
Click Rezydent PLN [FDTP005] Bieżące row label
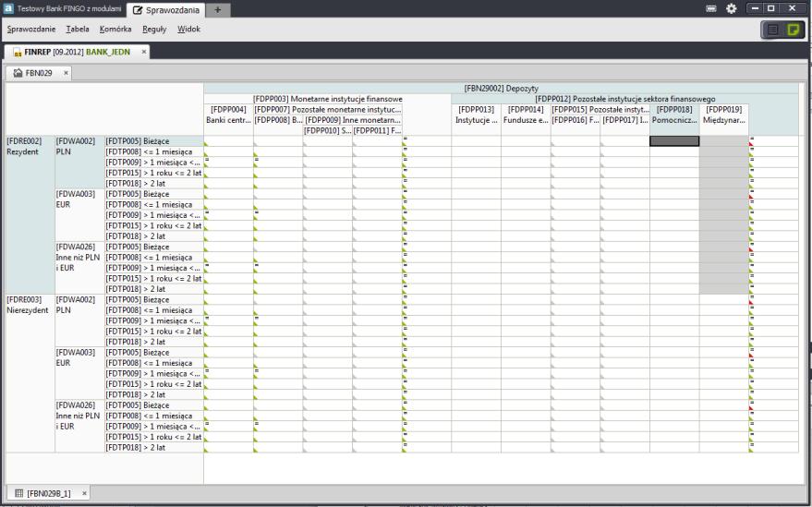(153, 141)
